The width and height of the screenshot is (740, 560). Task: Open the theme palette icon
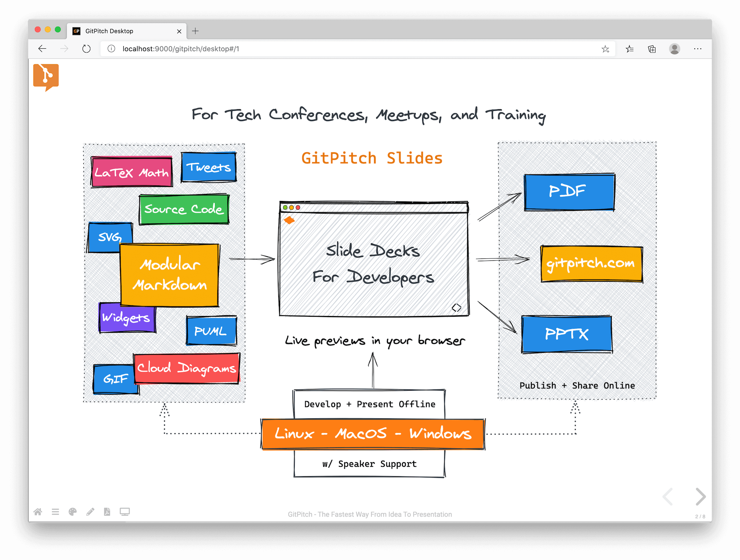click(x=72, y=512)
